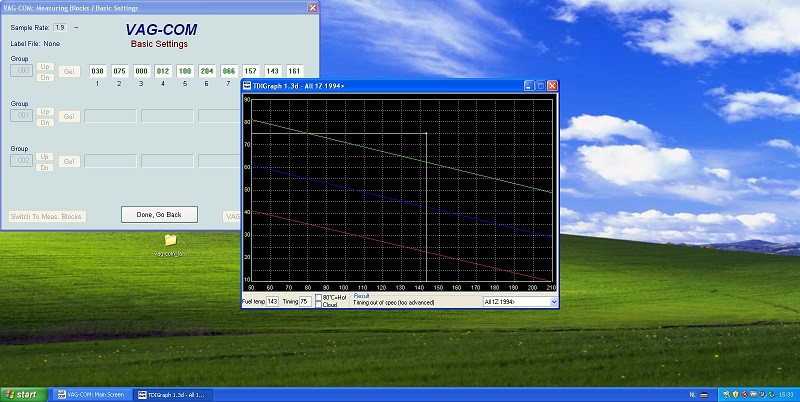Click the NL language indicator in the taskbar
The image size is (800, 402).
click(x=692, y=394)
